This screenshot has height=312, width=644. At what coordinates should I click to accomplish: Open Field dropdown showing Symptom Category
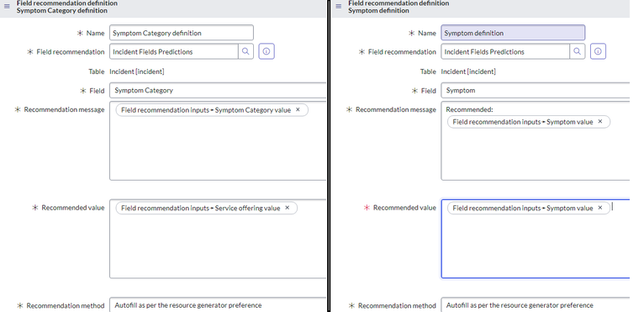(x=218, y=91)
